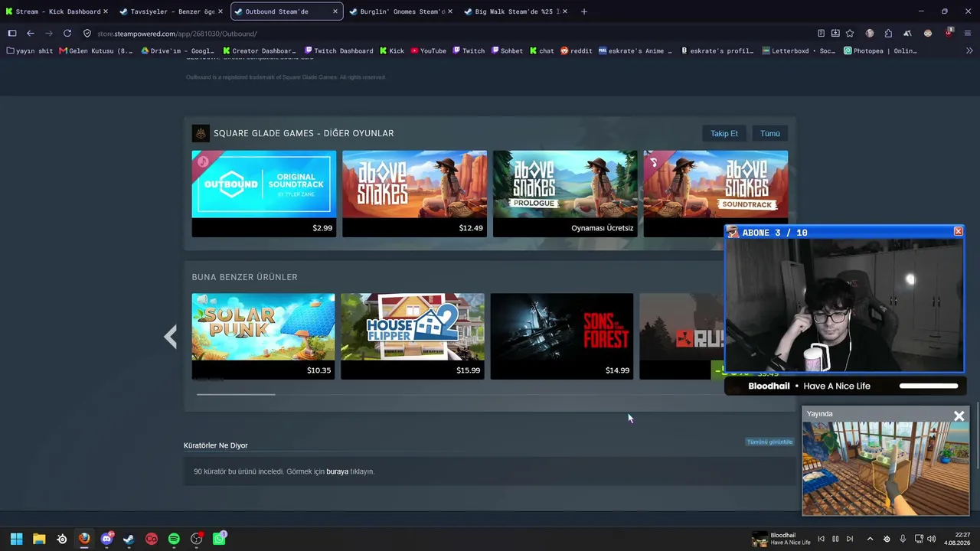Show hidden system tray icons
The height and width of the screenshot is (551, 980).
pyautogui.click(x=870, y=539)
